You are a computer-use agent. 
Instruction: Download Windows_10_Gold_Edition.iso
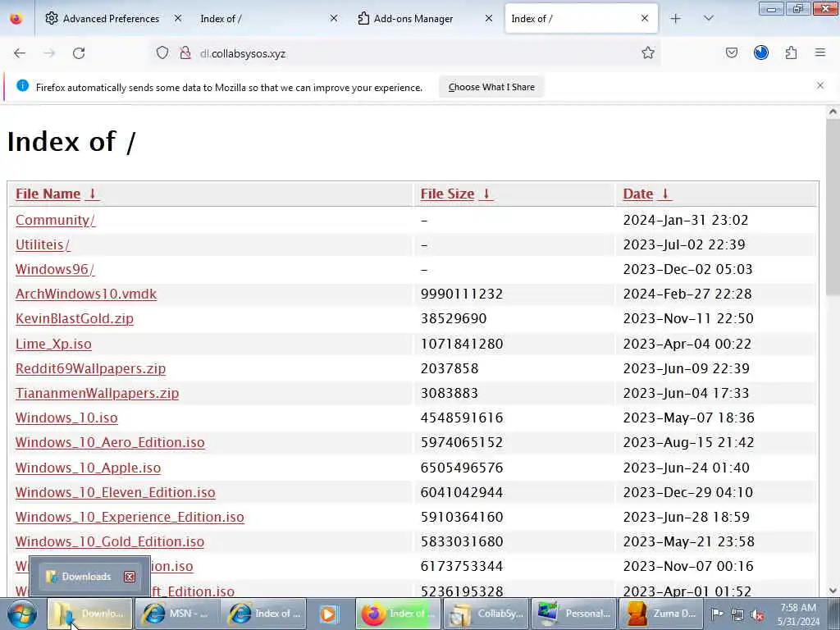point(110,541)
